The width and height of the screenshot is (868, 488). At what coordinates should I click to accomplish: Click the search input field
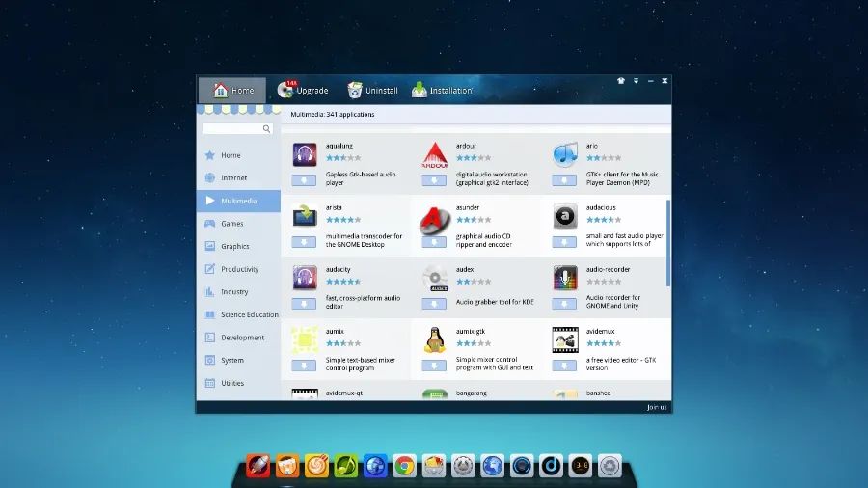pyautogui.click(x=232, y=128)
